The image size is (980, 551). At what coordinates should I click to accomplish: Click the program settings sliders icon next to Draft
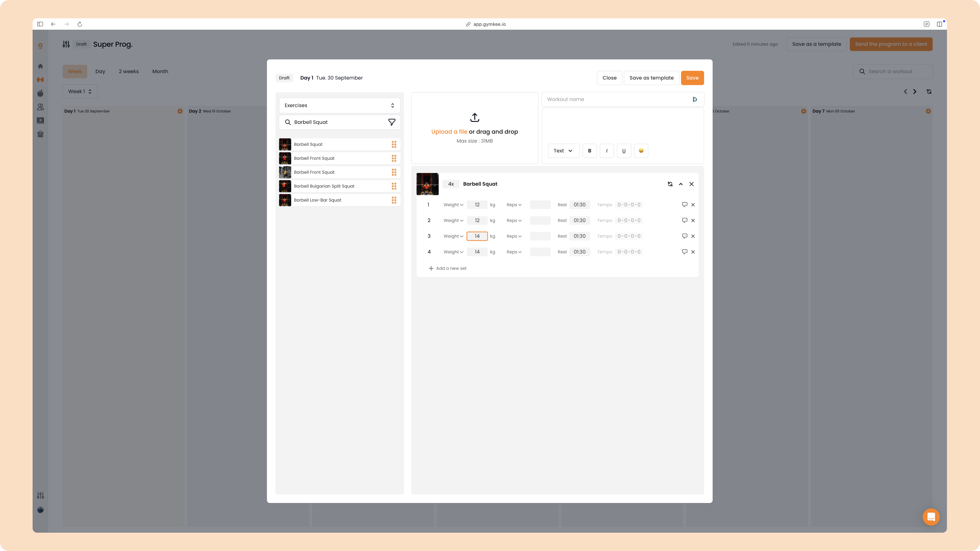coord(66,44)
